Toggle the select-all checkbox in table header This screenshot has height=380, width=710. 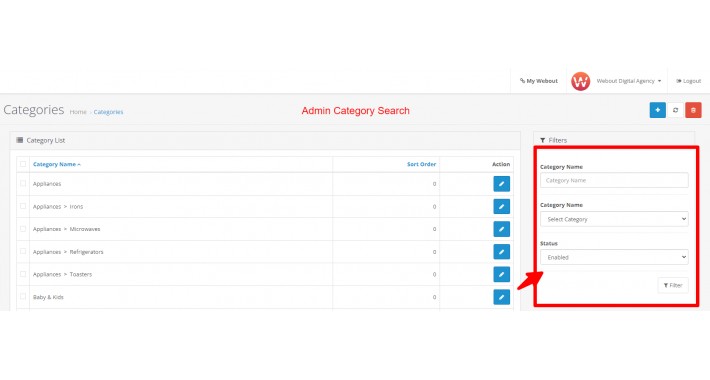pos(23,164)
